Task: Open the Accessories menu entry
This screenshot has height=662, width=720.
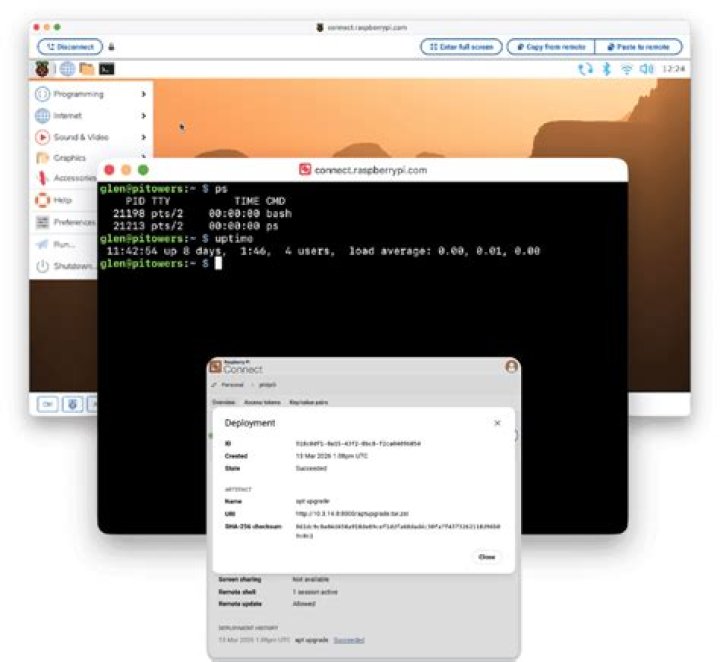Action: pos(64,178)
